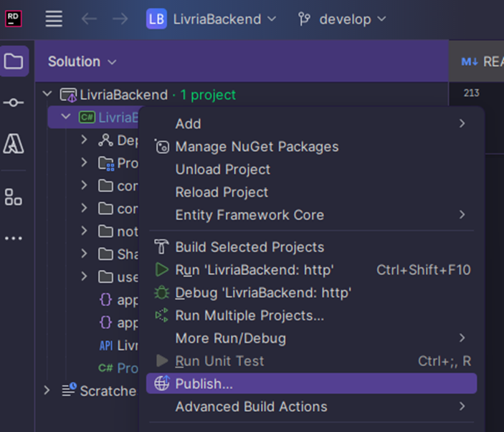504x432 pixels.
Task: Click the hammer build icon
Action: point(161,246)
